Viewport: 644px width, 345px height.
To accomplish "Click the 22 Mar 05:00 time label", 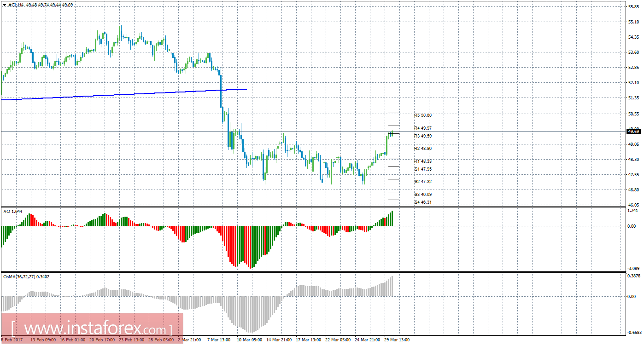I will tap(338, 340).
